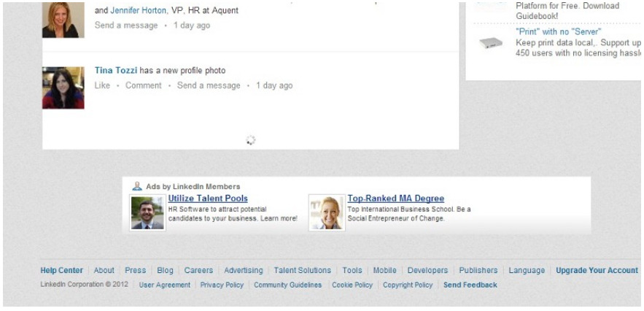This screenshot has width=644, height=311.
Task: Click the blonde woman's profile photo
Action: point(63,20)
